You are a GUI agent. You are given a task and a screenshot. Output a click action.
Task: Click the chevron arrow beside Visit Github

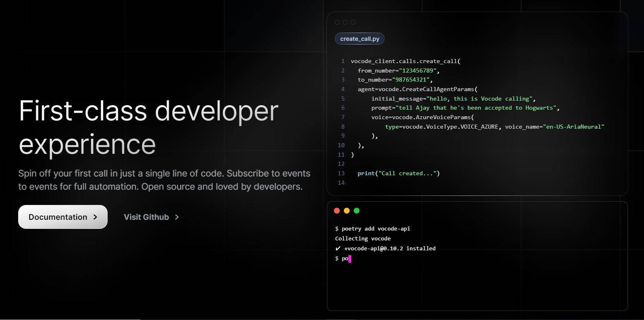(177, 217)
